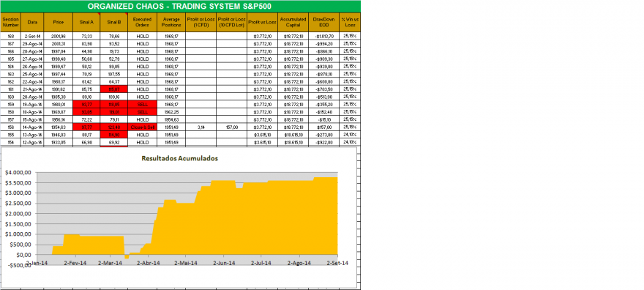Click the 10 CFD Lot value '157,00'
Image resolution: width=644 pixels, height=290 pixels.
(x=232, y=127)
